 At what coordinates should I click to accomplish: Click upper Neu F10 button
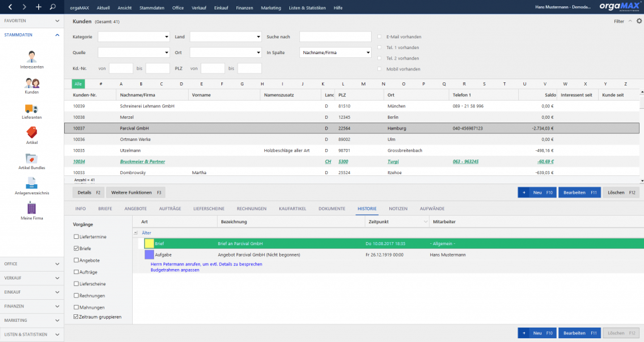pos(537,192)
